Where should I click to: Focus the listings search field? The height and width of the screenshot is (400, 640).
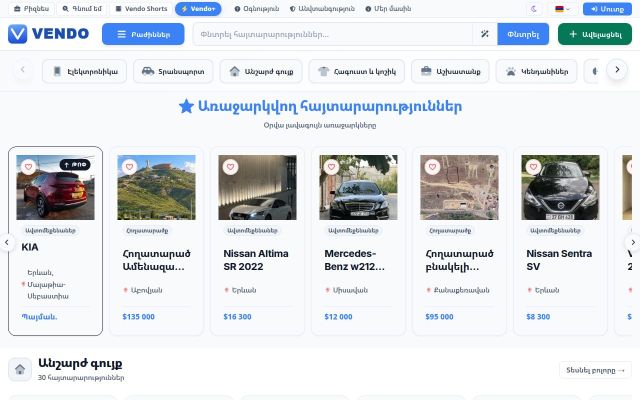[333, 34]
